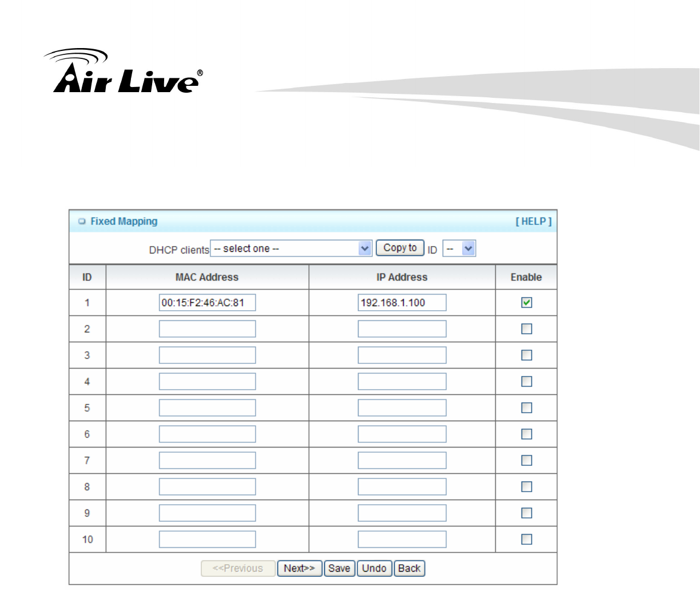Check Enable for ID 10
The width and height of the screenshot is (700, 590).
pos(527,539)
